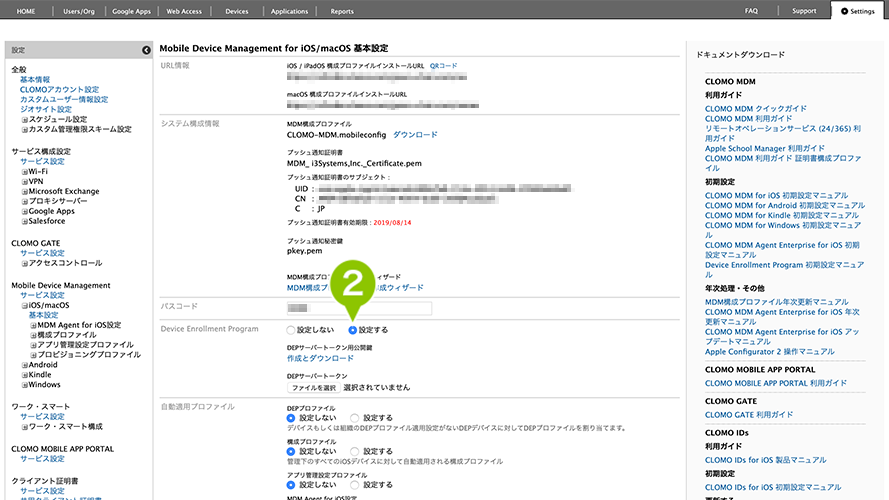
Task: Open CLOMO MDM for iOS 初期設定マニュアル
Action: (777, 196)
